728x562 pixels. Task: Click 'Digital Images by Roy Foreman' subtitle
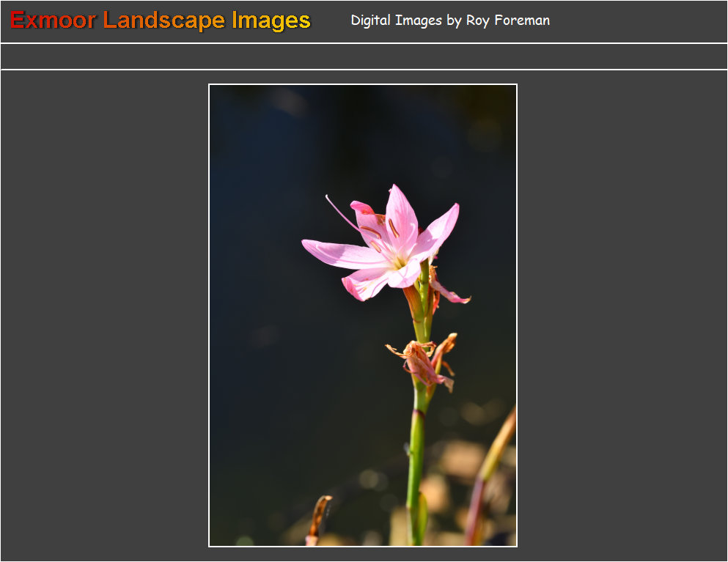pyautogui.click(x=450, y=21)
